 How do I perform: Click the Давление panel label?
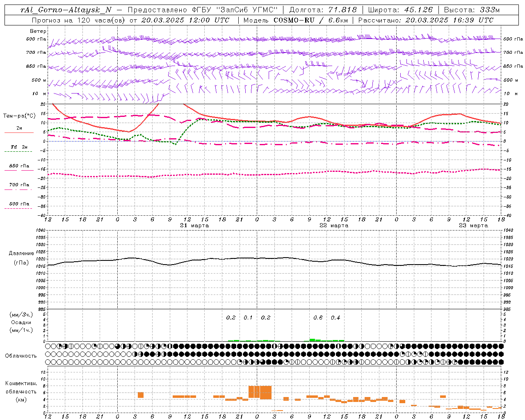(21, 253)
